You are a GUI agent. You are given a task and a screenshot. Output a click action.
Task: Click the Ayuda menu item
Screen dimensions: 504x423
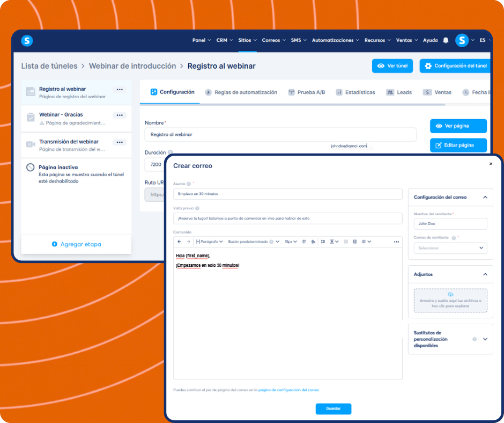pos(430,40)
